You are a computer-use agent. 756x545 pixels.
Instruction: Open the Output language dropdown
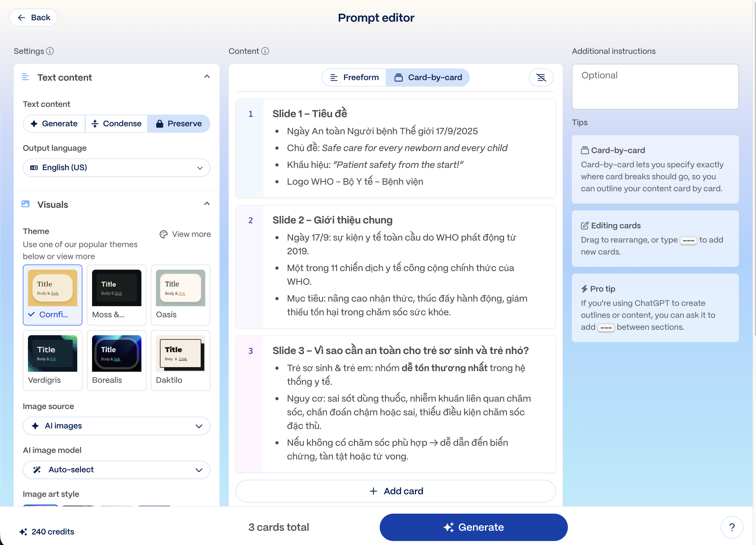coord(116,168)
